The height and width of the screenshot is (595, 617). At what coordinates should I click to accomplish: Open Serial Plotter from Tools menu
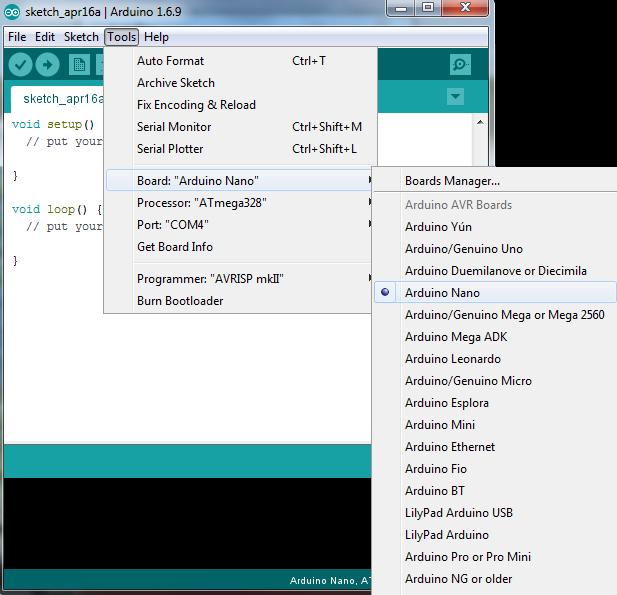239,149
